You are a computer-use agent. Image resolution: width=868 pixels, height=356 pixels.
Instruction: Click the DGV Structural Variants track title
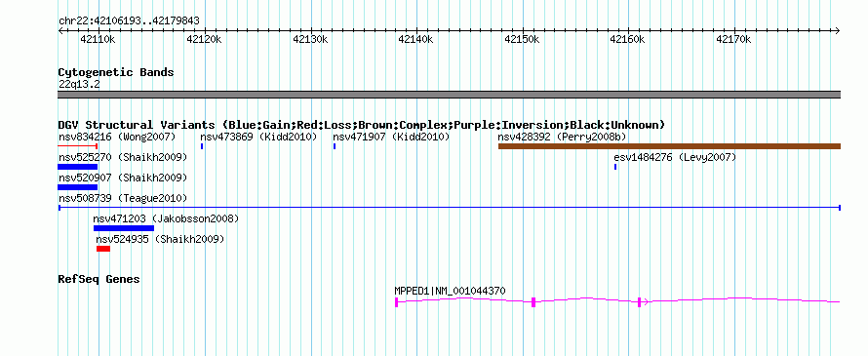point(362,125)
